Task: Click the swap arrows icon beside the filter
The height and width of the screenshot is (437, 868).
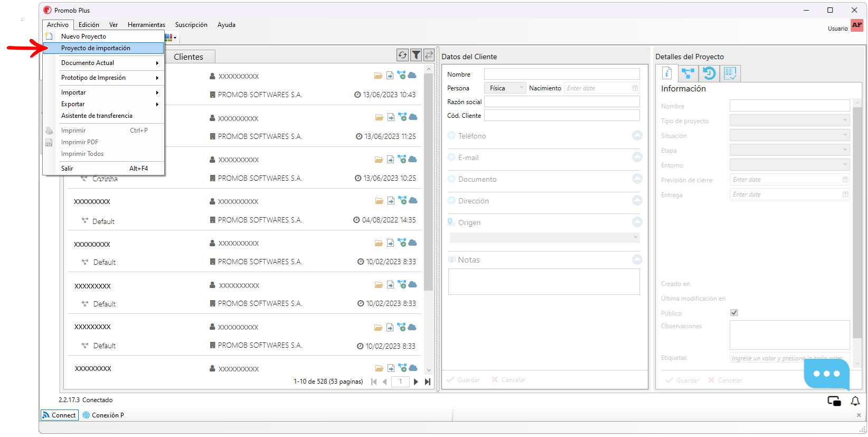Action: coord(429,55)
